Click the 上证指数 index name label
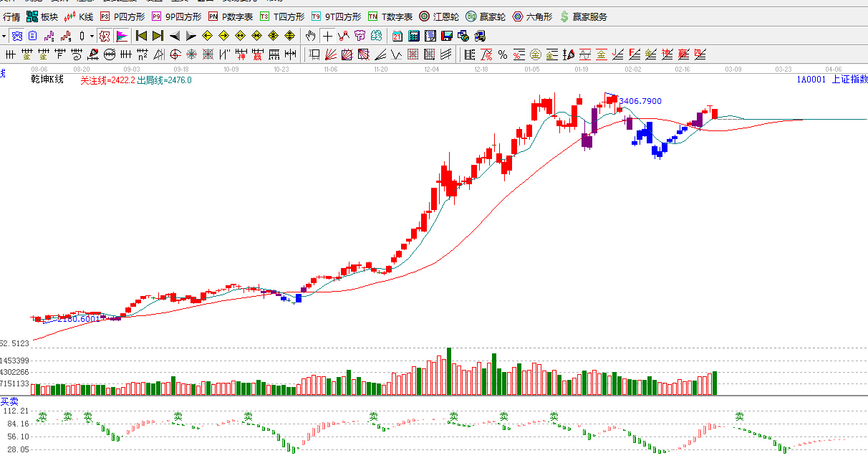The width and height of the screenshot is (868, 458). (849, 80)
